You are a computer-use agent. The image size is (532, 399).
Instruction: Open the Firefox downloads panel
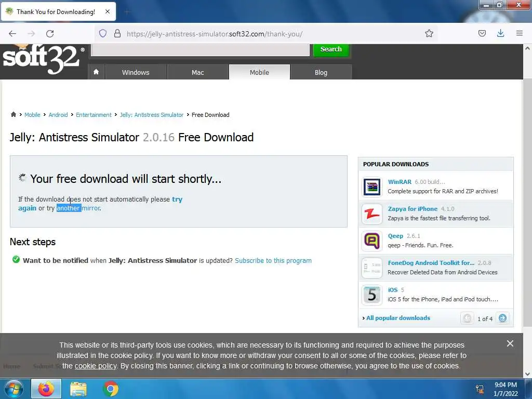[x=500, y=33]
